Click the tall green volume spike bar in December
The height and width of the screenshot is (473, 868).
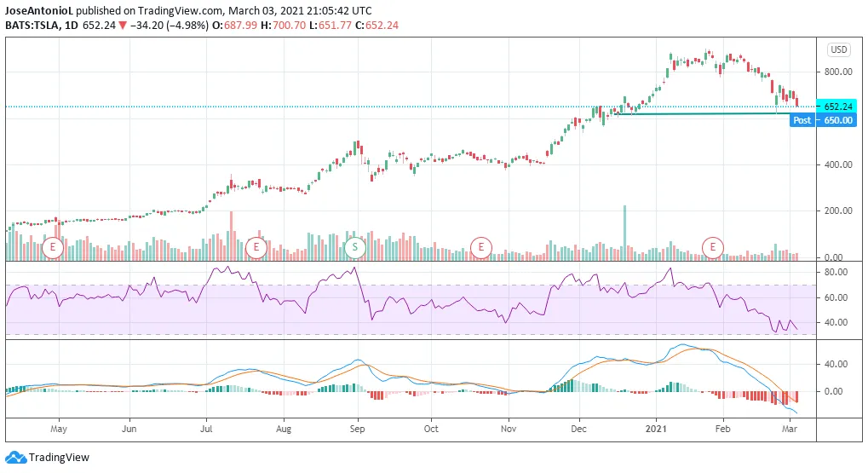[625, 233]
